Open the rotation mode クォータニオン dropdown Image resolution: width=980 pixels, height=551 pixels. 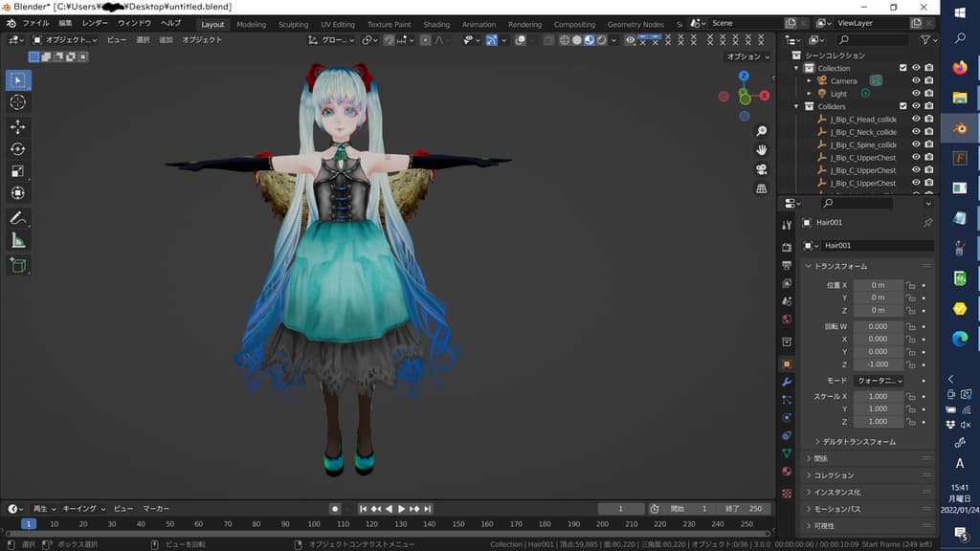(879, 381)
